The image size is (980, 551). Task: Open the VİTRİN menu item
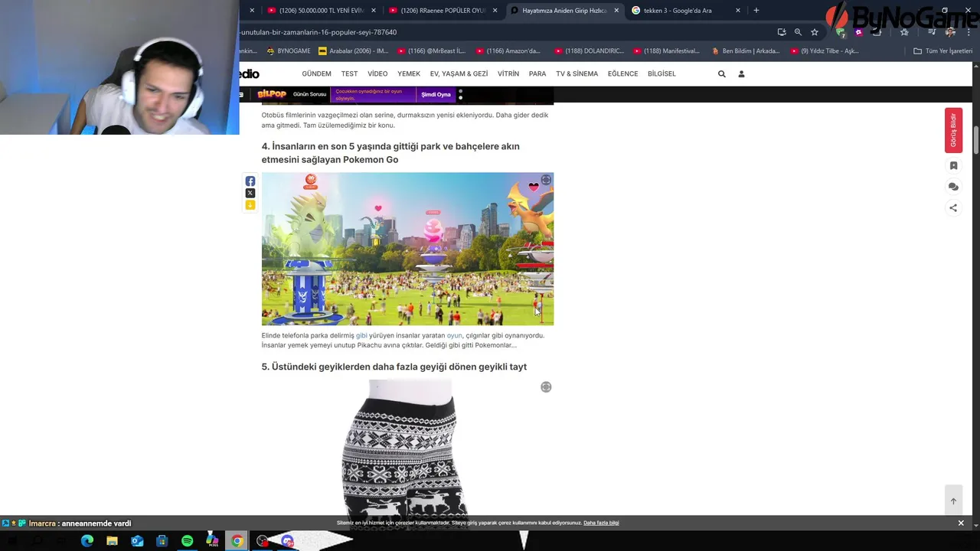[508, 74]
